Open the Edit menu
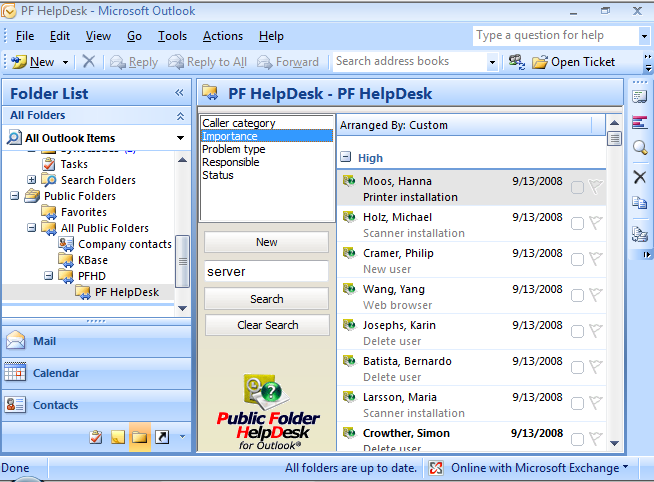Image resolution: width=654 pixels, height=482 pixels. pos(60,36)
